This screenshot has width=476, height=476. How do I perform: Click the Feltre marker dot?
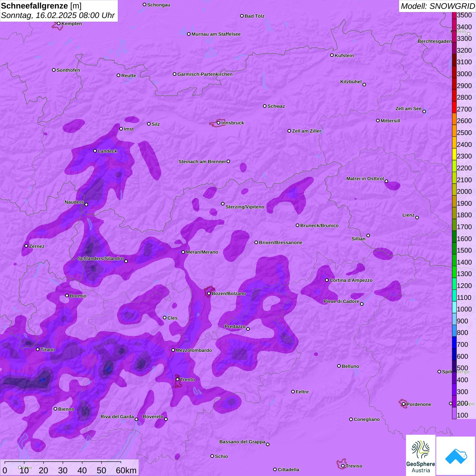point(293,392)
